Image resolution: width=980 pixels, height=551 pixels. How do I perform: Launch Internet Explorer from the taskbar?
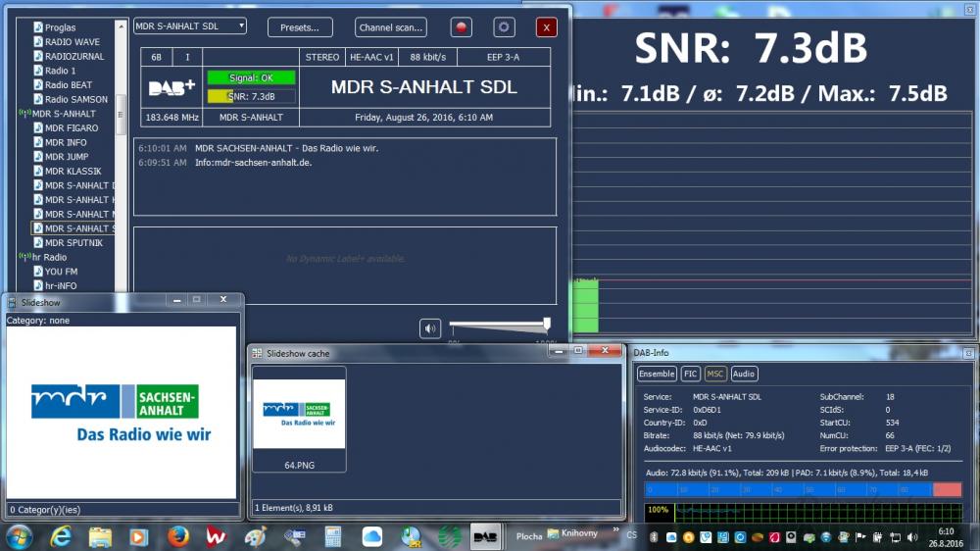click(x=61, y=536)
